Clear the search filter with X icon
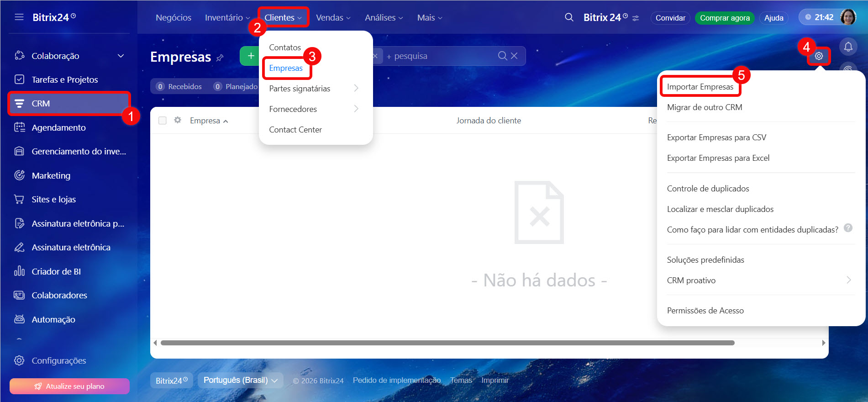 click(x=514, y=56)
